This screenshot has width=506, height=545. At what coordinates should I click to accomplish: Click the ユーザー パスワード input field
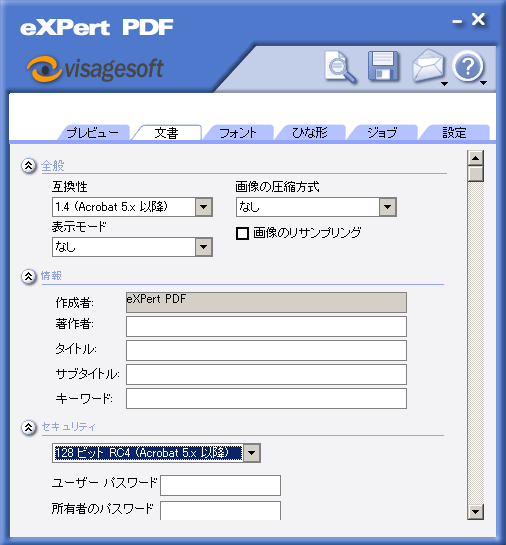tap(220, 485)
